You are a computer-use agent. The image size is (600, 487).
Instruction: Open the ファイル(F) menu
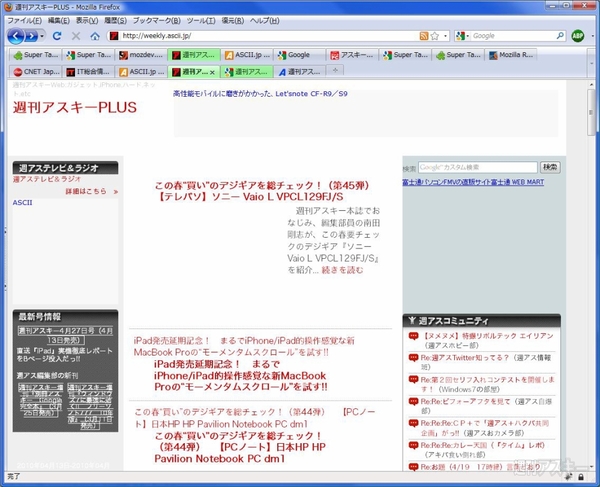click(24, 20)
